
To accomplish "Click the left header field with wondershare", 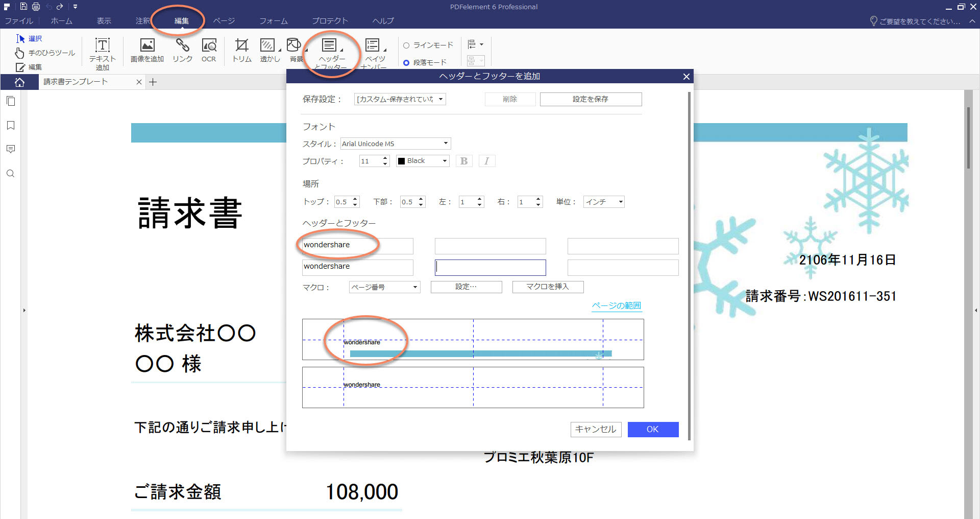I will pos(357,246).
